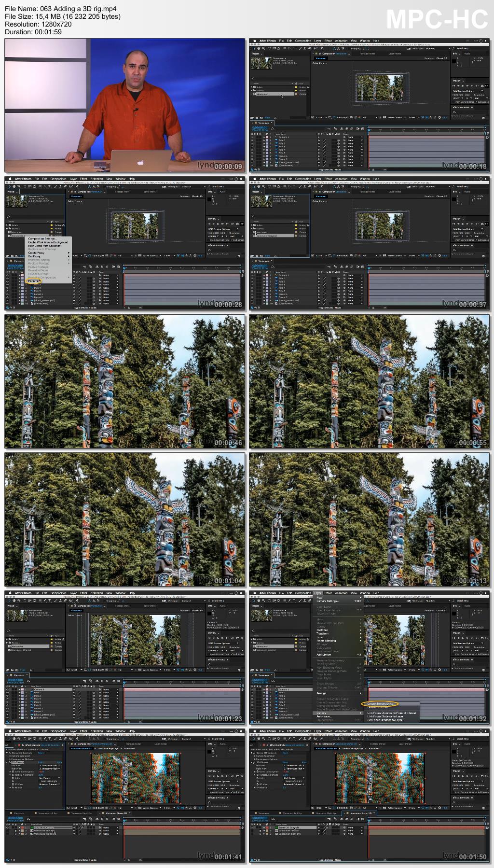
Task: Choose Rename in the 00:00:28 context menu
Action: (x=33, y=280)
